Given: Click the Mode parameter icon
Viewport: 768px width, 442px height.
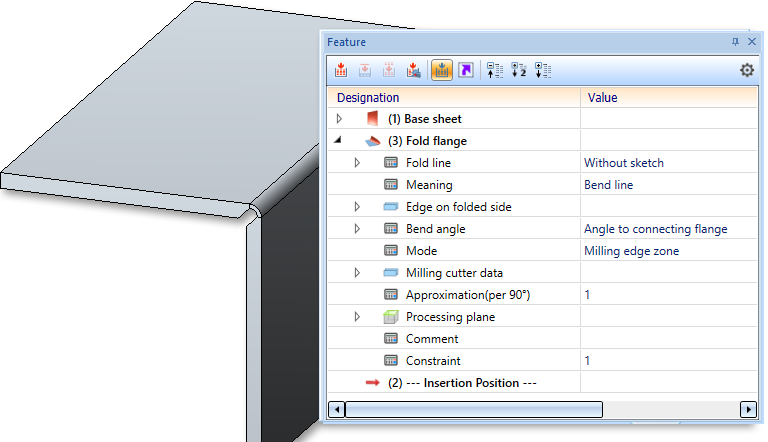Looking at the screenshot, I should point(390,250).
